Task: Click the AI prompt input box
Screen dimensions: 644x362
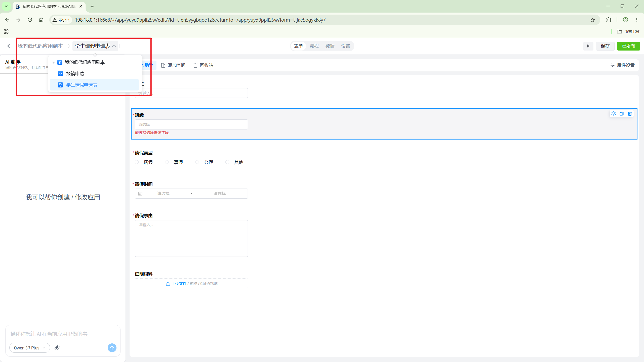Action: 63,334
